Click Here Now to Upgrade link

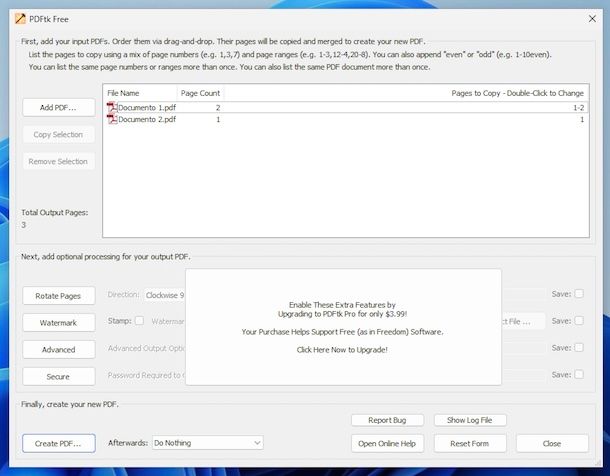pyautogui.click(x=342, y=350)
